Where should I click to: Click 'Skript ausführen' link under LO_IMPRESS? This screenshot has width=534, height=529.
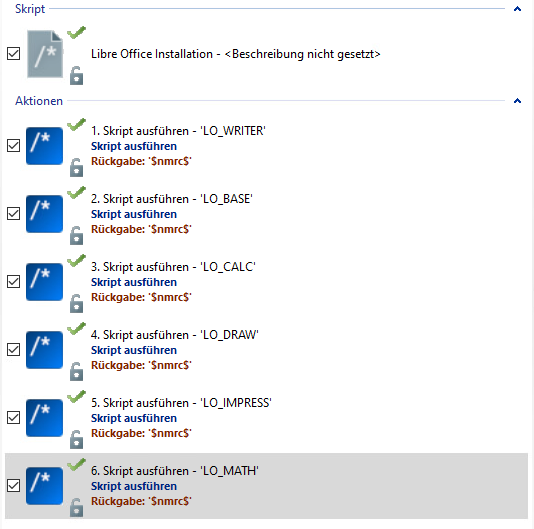[x=134, y=418]
